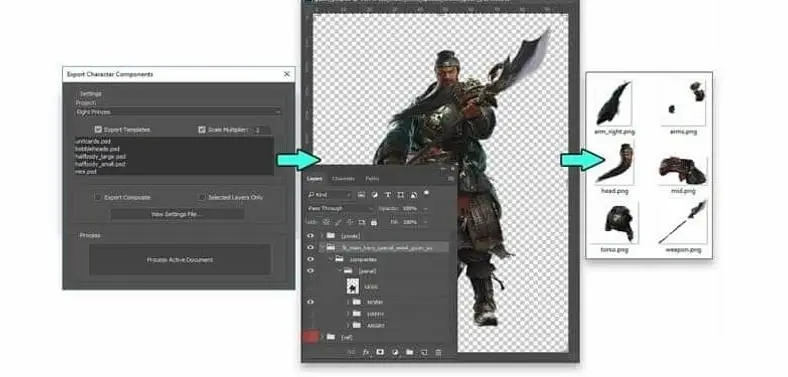Select the head.png thumbnail
This screenshot has width=788, height=377.
click(615, 163)
